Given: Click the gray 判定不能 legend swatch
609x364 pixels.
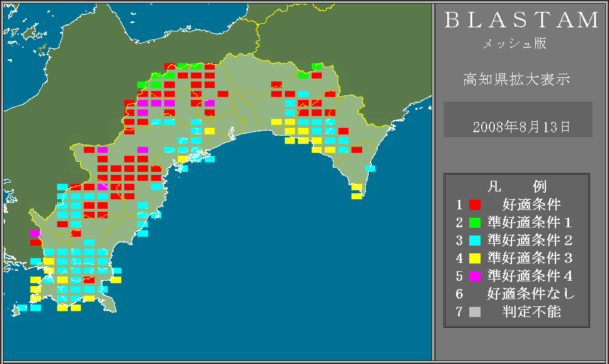Looking at the screenshot, I should (475, 312).
